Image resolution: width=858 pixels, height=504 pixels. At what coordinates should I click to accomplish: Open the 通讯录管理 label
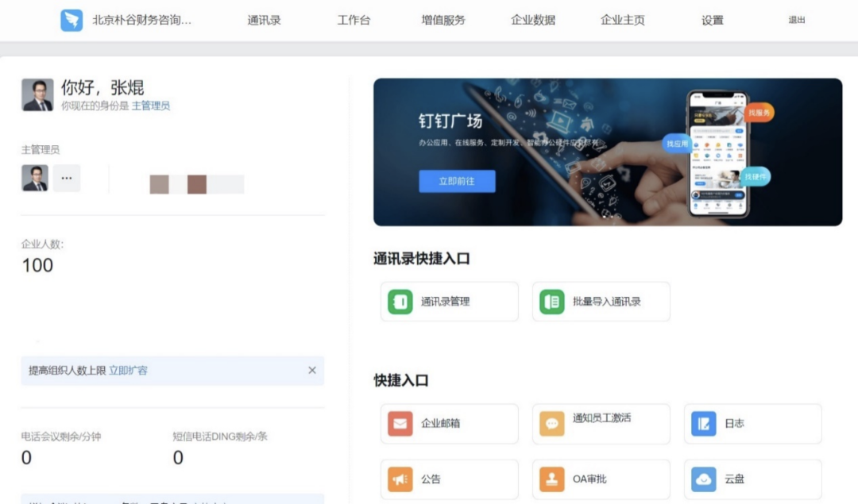[x=446, y=302]
